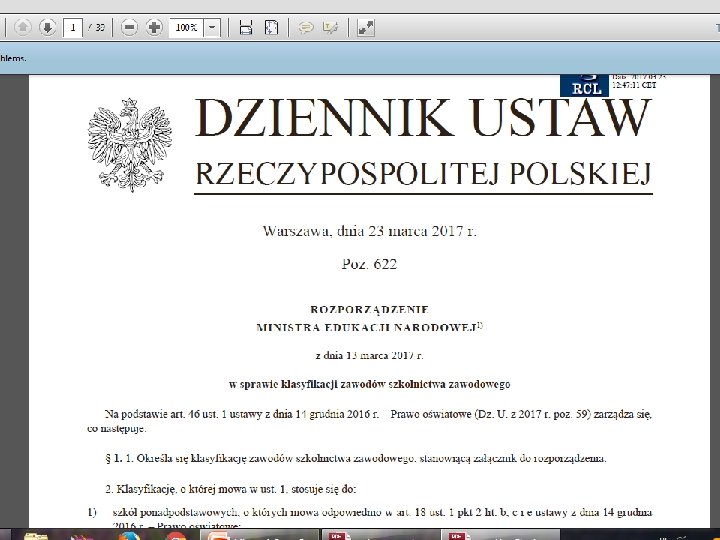Click the paragraph starting 'Na podstawie art. 46'
Viewport: 720px width, 540px height.
[369, 421]
